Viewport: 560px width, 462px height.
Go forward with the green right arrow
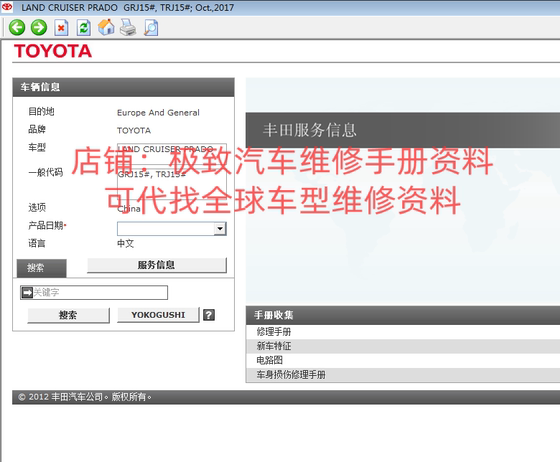(x=39, y=27)
